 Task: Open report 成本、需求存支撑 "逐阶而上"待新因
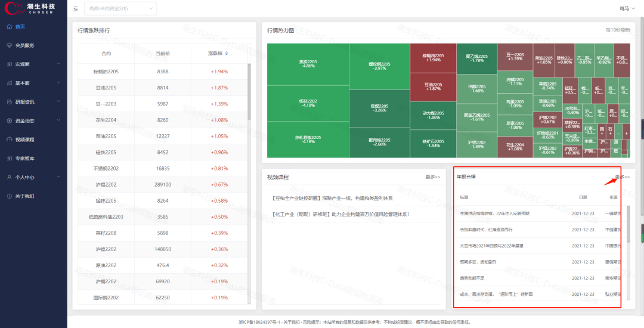[x=496, y=295]
